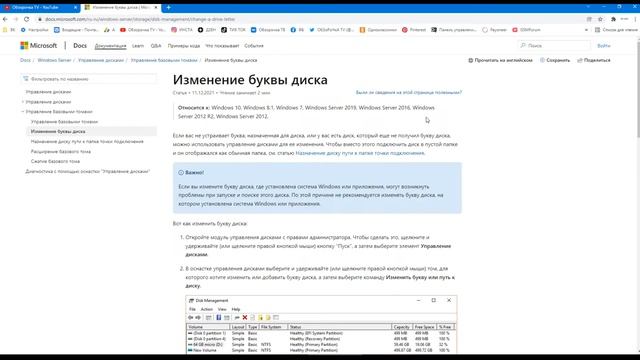Open the TikTok bookmark in bookmarks bar
The image size is (640, 360).
(233, 30)
